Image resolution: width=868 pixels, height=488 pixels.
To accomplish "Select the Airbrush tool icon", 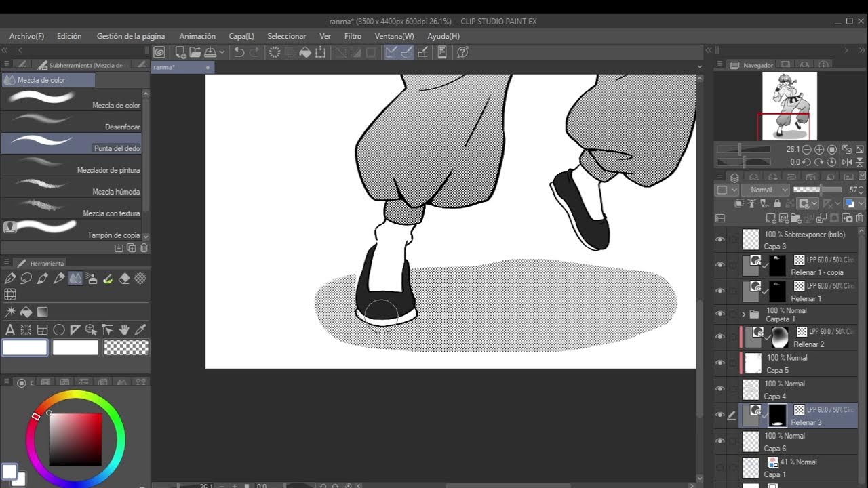I will click(x=92, y=279).
